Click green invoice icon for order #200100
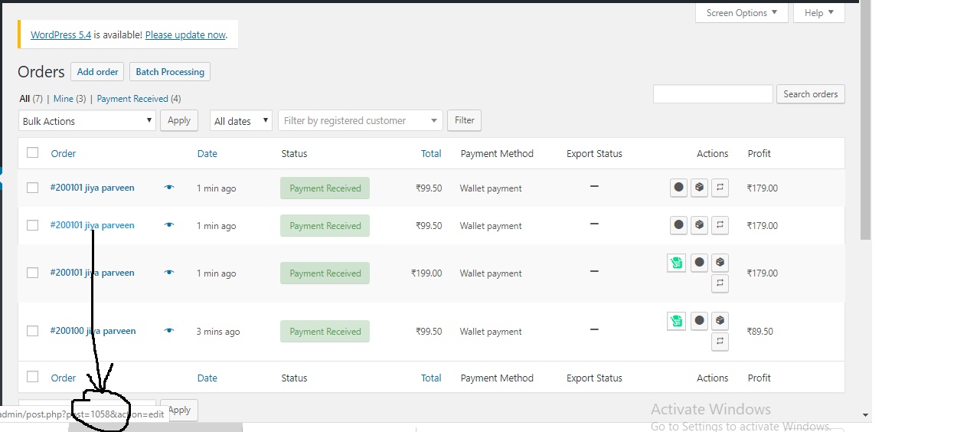This screenshot has height=432, width=980. click(676, 321)
